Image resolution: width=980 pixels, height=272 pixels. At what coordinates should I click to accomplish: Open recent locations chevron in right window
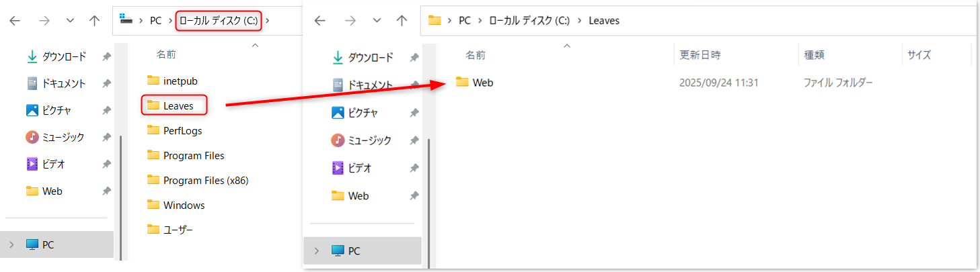coord(375,21)
